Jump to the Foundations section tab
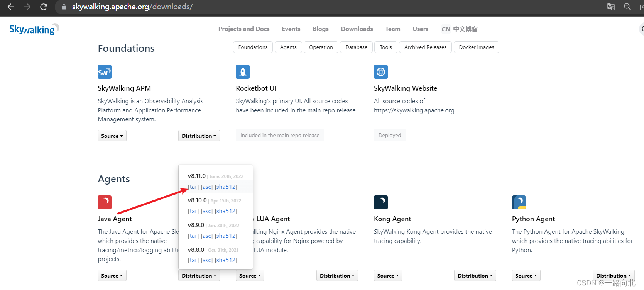Image resolution: width=644 pixels, height=290 pixels. (253, 47)
